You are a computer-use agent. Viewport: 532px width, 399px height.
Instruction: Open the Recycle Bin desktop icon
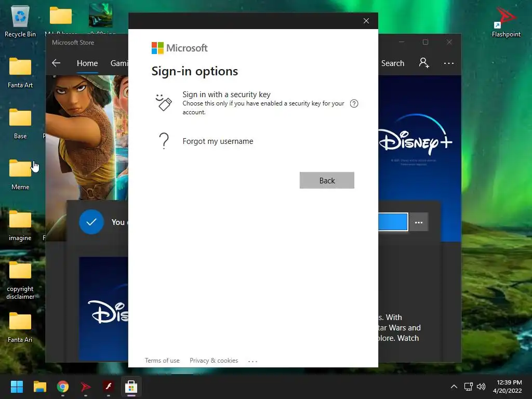20,21
